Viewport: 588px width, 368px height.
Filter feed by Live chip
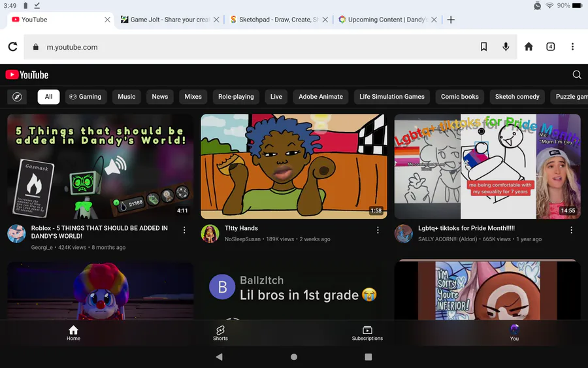pos(276,97)
